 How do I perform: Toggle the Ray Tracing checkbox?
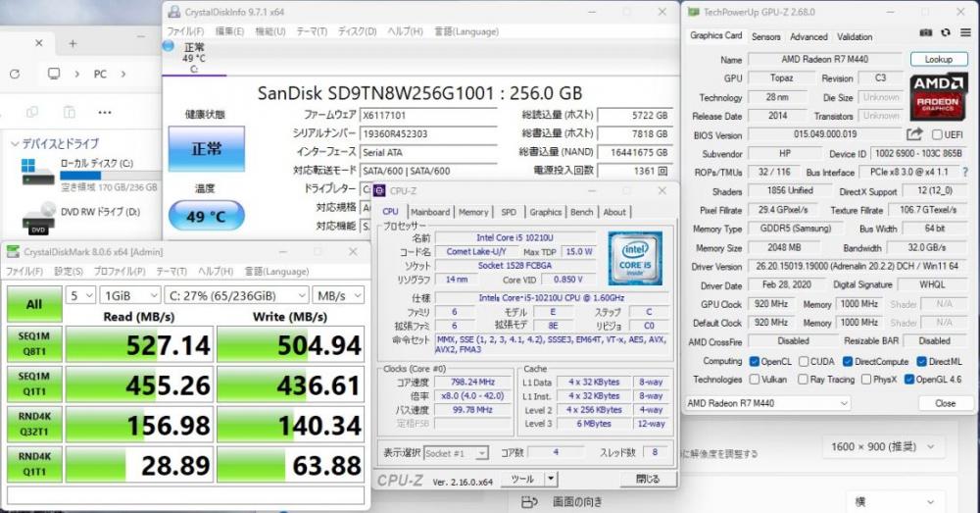pos(803,380)
